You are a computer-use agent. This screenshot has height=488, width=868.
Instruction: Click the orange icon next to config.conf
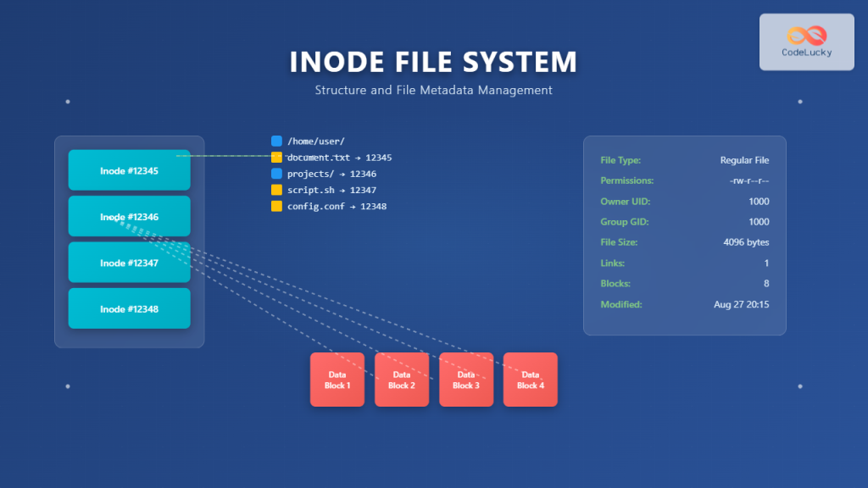coord(275,206)
